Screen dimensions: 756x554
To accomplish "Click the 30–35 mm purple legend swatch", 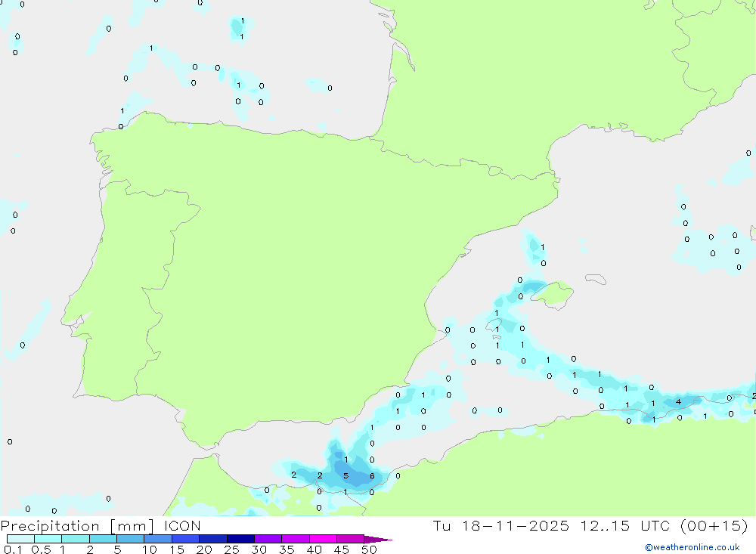I will pos(268,539).
